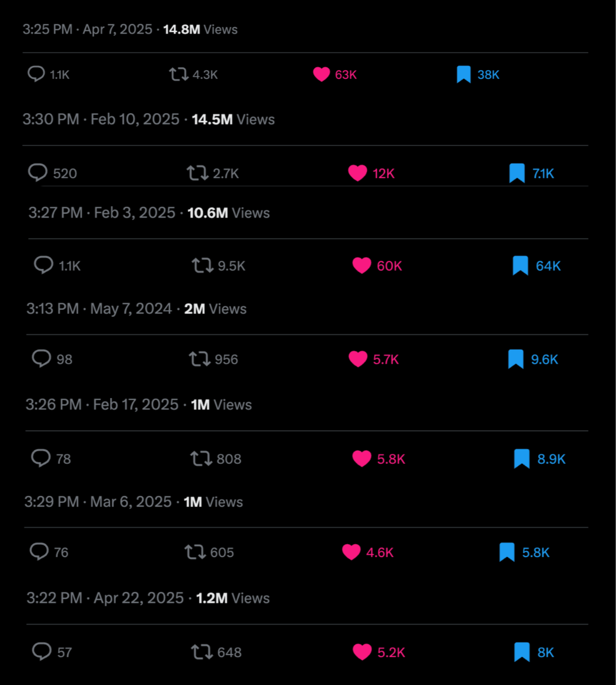The height and width of the screenshot is (685, 616).
Task: Open the 3:13 PM · May 7, 2024 timestamp link
Action: 99,309
